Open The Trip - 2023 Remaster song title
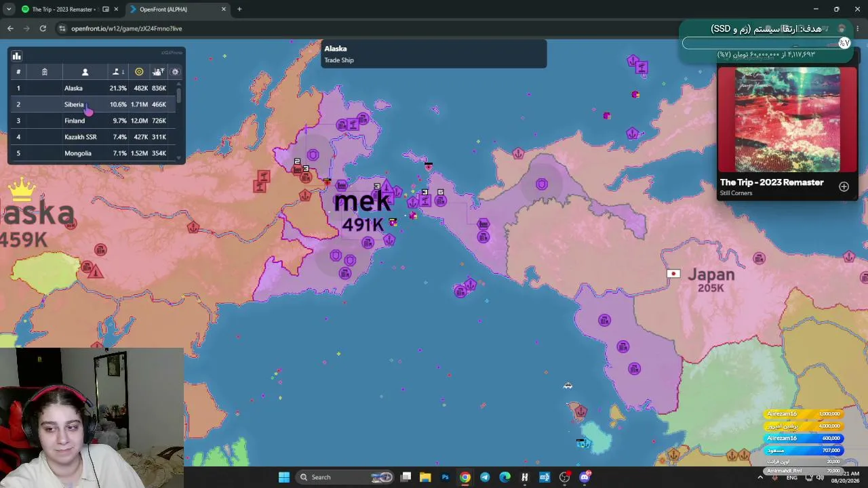The image size is (868, 488). (772, 182)
